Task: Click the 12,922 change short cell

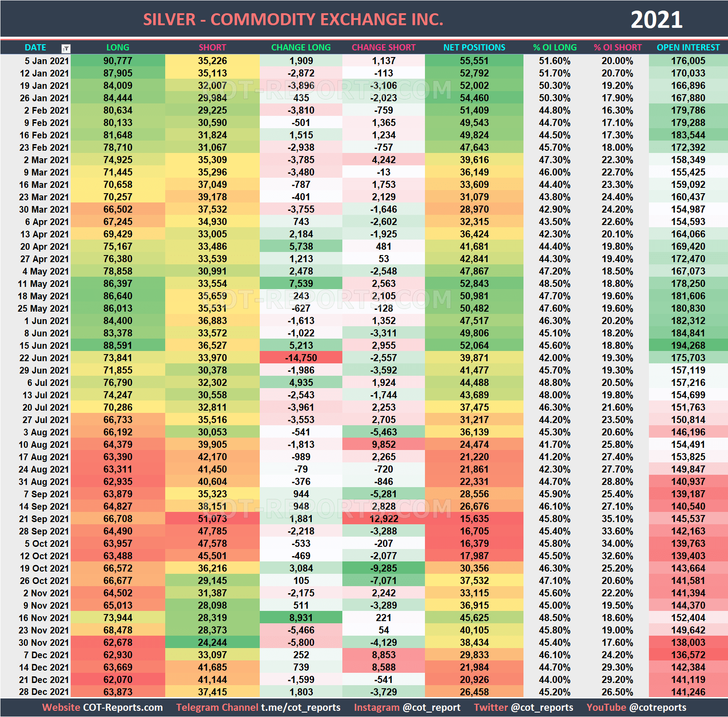Action: click(383, 519)
